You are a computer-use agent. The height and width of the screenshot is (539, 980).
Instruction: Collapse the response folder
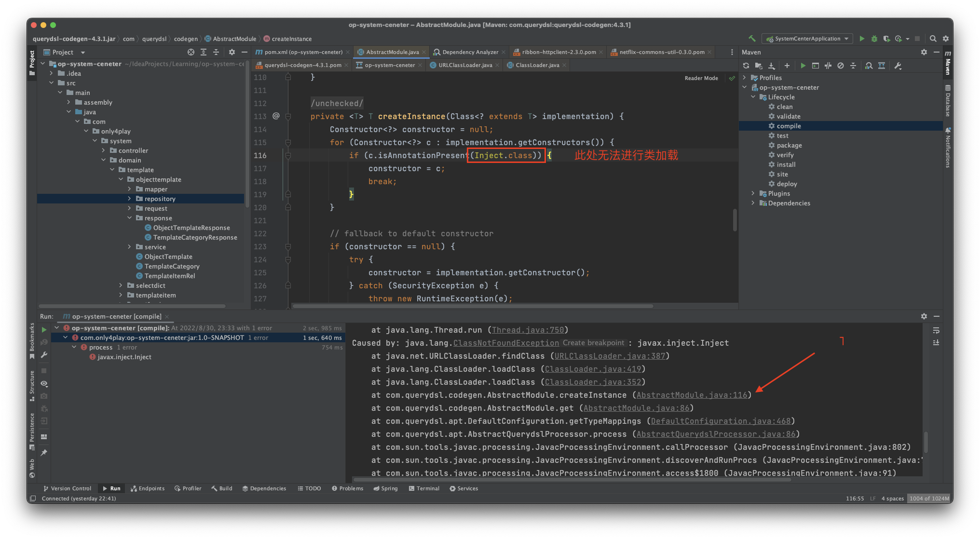coord(129,218)
